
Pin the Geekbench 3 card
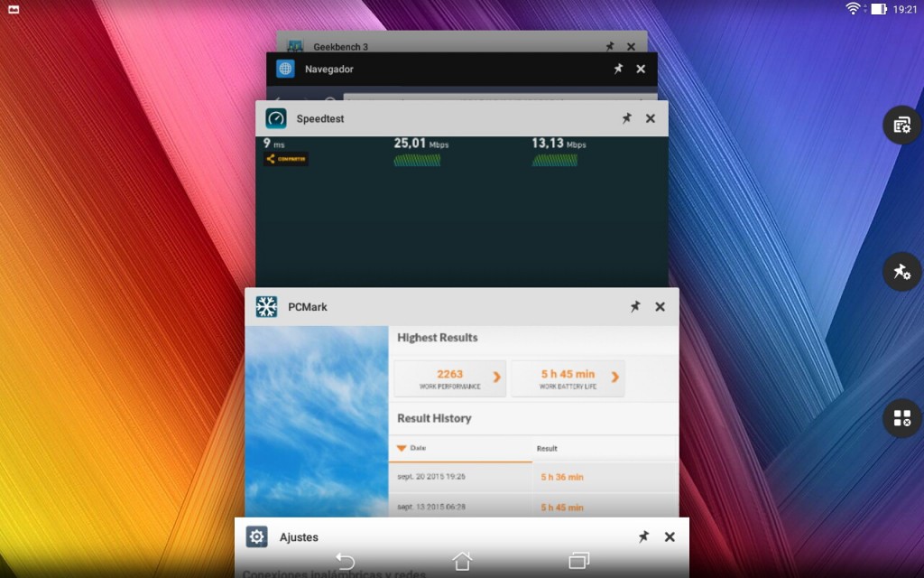tap(610, 46)
